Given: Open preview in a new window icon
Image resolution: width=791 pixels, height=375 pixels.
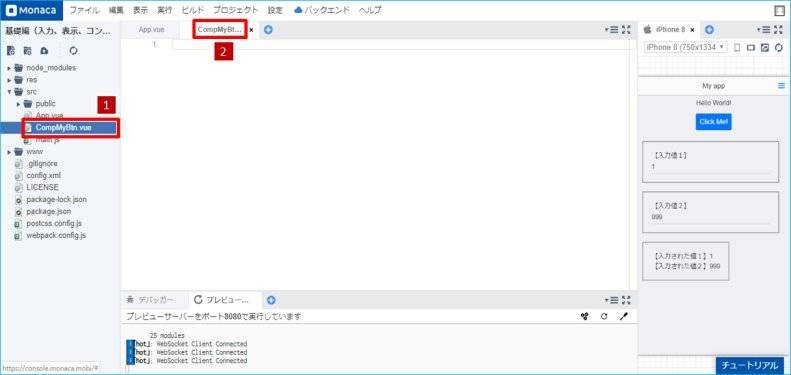Looking at the screenshot, I should coord(765,47).
